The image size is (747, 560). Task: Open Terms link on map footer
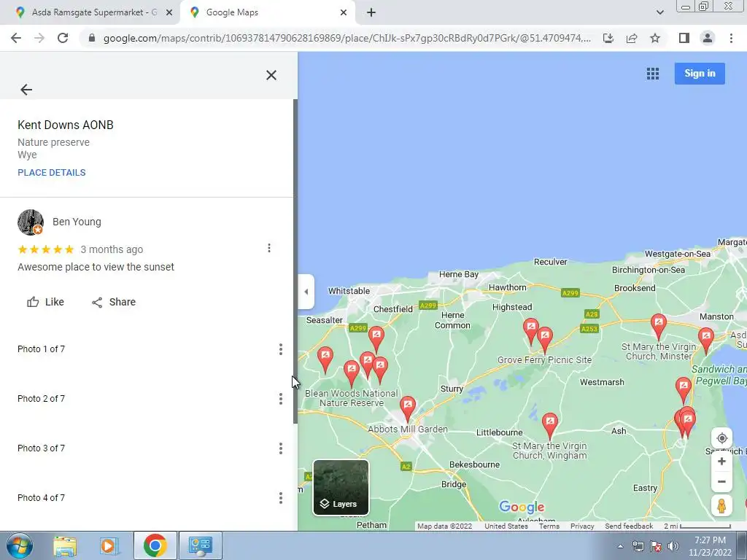click(549, 526)
